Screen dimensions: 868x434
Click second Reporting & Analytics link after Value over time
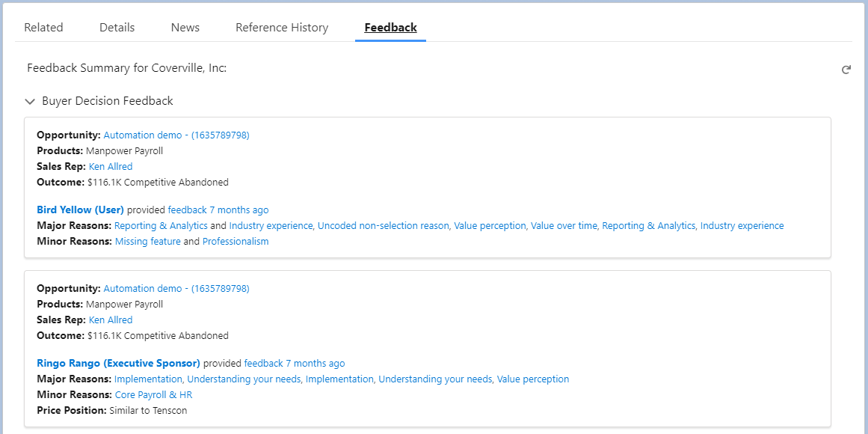649,225
